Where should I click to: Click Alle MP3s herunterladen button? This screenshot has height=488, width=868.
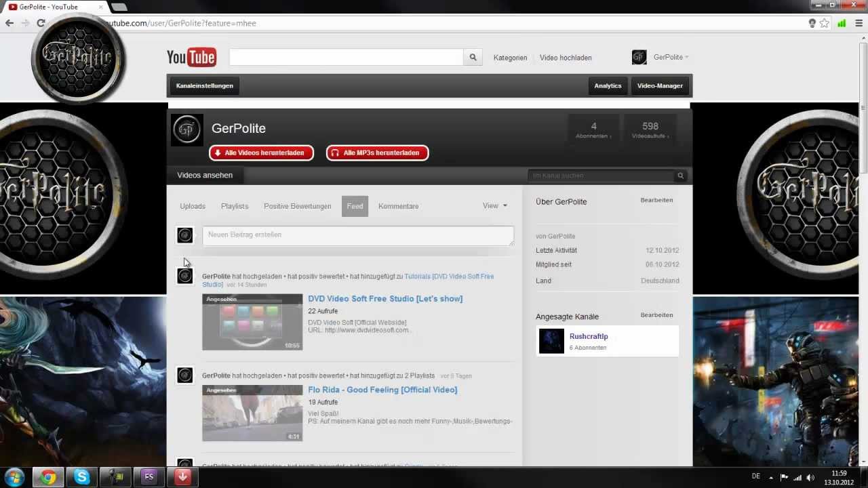click(377, 153)
